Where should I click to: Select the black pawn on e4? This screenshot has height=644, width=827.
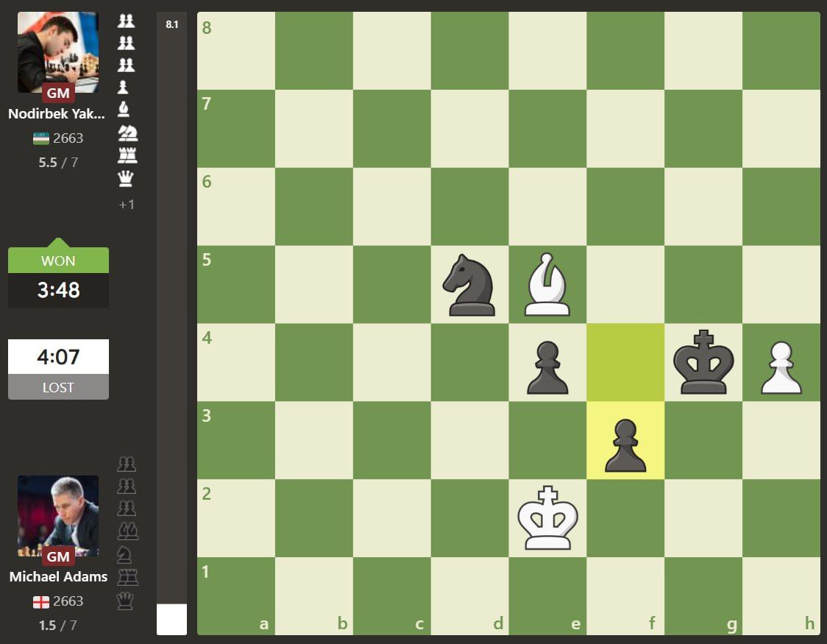[x=547, y=367]
